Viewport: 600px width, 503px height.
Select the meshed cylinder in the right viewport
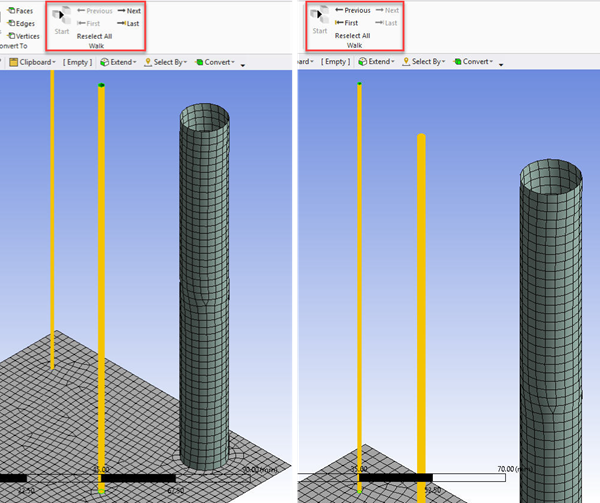551,333
